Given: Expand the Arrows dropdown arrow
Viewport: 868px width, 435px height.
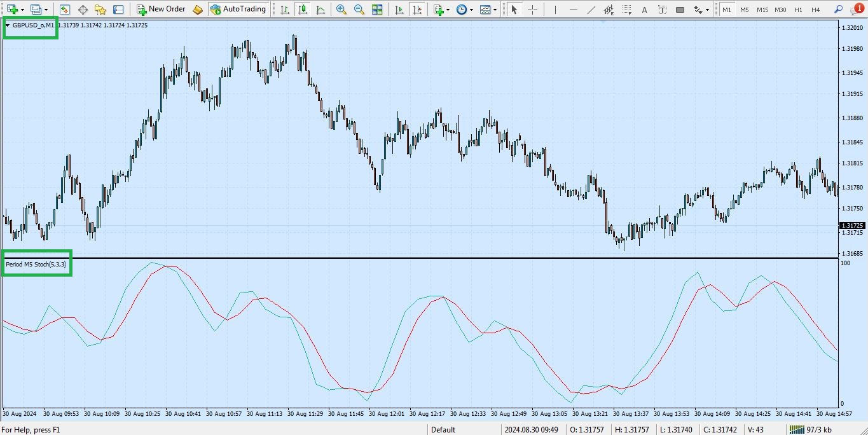Looking at the screenshot, I should (708, 10).
